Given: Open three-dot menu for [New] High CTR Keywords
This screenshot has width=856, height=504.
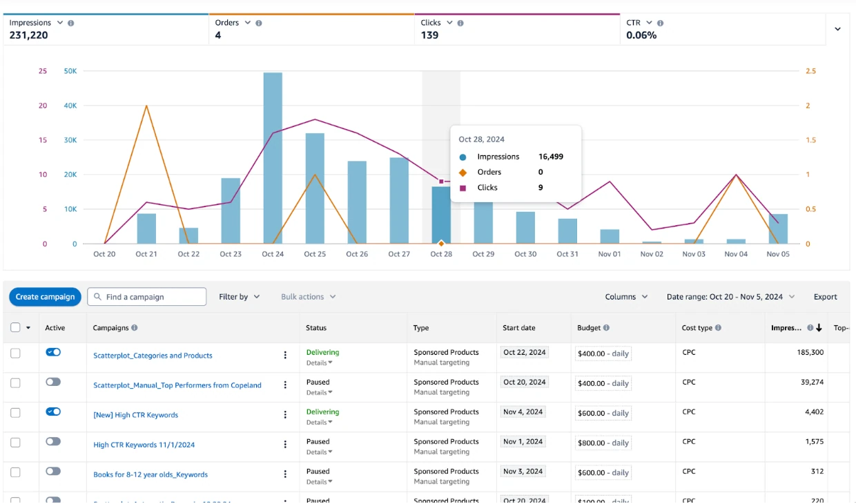Looking at the screenshot, I should coord(285,415).
